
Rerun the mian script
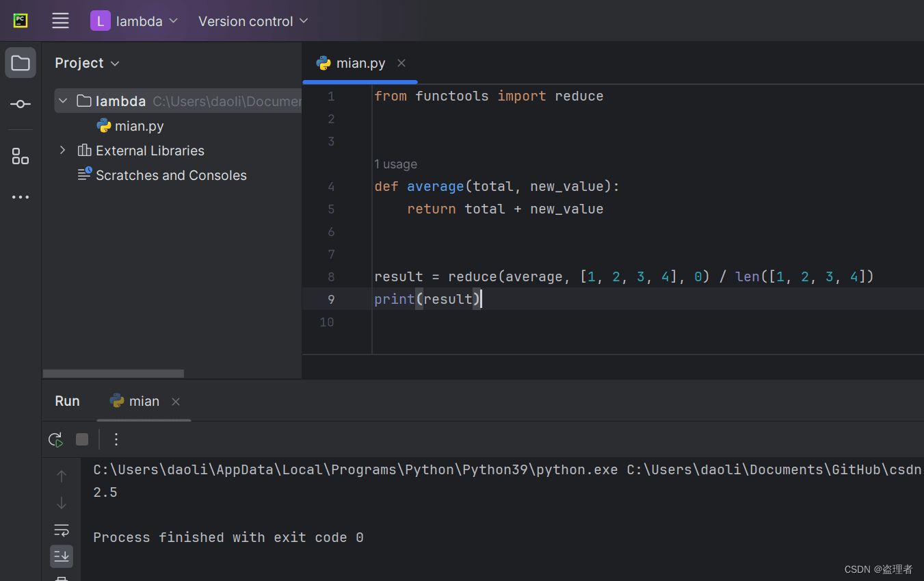(55, 439)
